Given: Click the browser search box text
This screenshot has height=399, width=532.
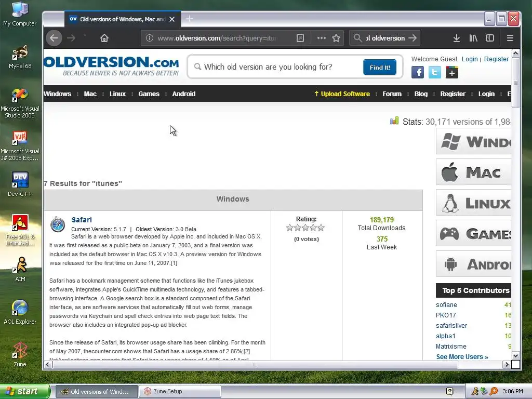Looking at the screenshot, I should pos(385,38).
